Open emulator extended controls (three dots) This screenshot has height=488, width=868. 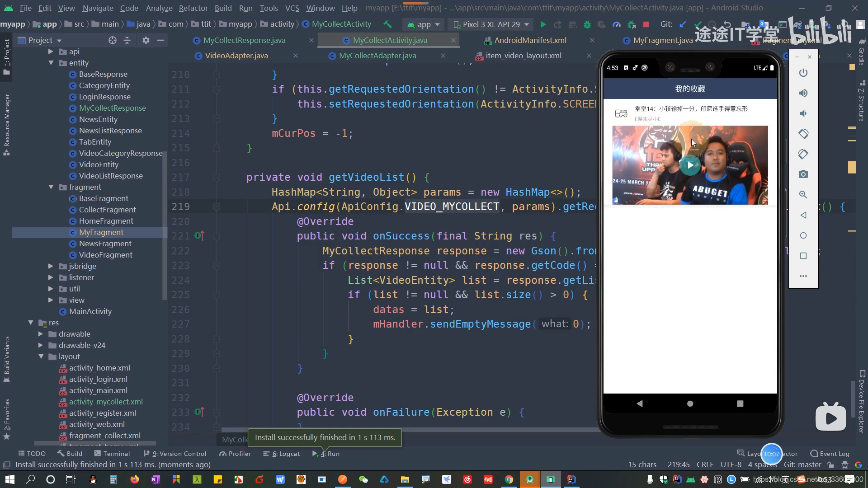tap(803, 276)
